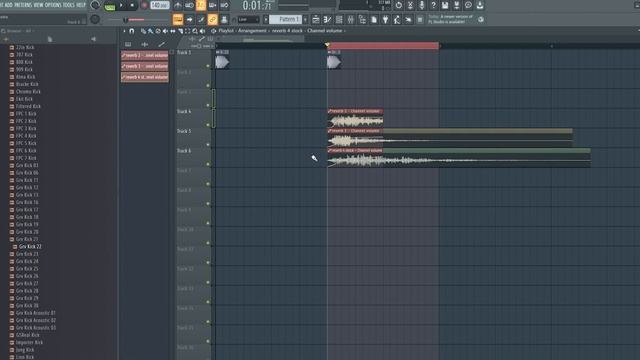Open the Line snap dropdown
The height and width of the screenshot is (360, 640).
pyautogui.click(x=248, y=19)
